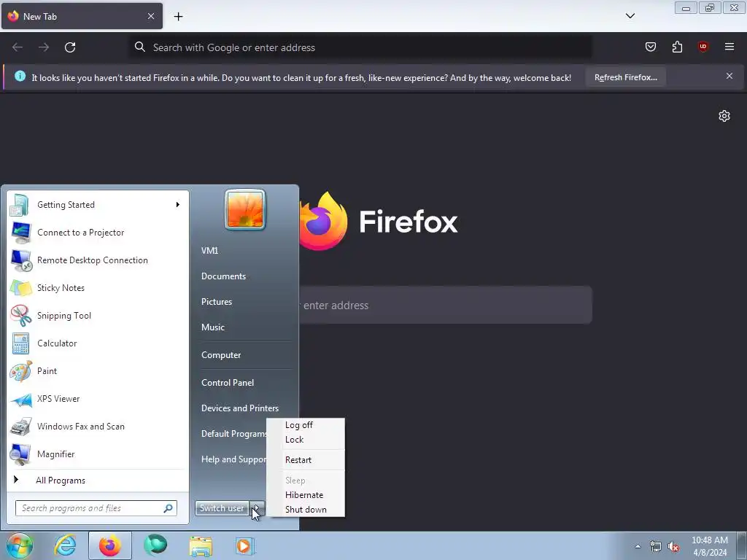Click the shutdown options arrow button
This screenshot has width=747, height=560.
pos(258,508)
